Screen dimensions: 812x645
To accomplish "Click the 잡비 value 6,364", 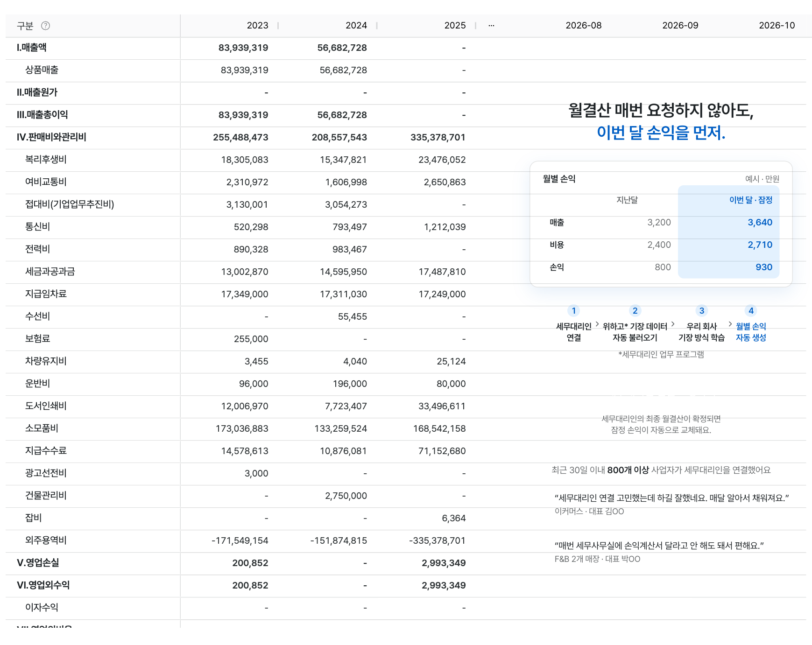I will (x=454, y=518).
